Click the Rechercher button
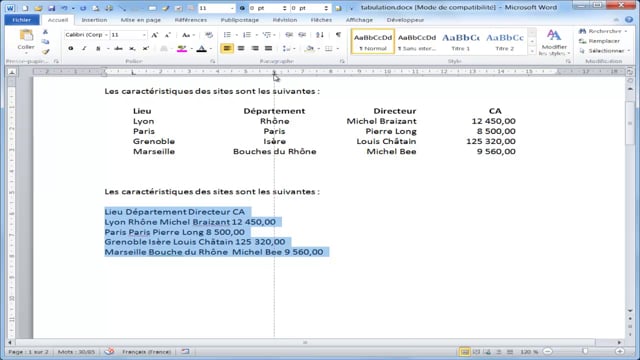 tap(603, 31)
